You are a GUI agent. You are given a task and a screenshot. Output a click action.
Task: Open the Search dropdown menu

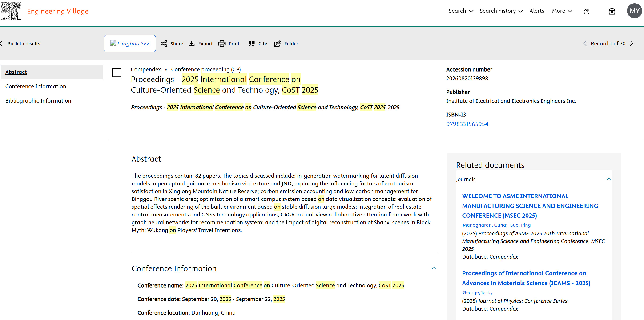point(461,11)
